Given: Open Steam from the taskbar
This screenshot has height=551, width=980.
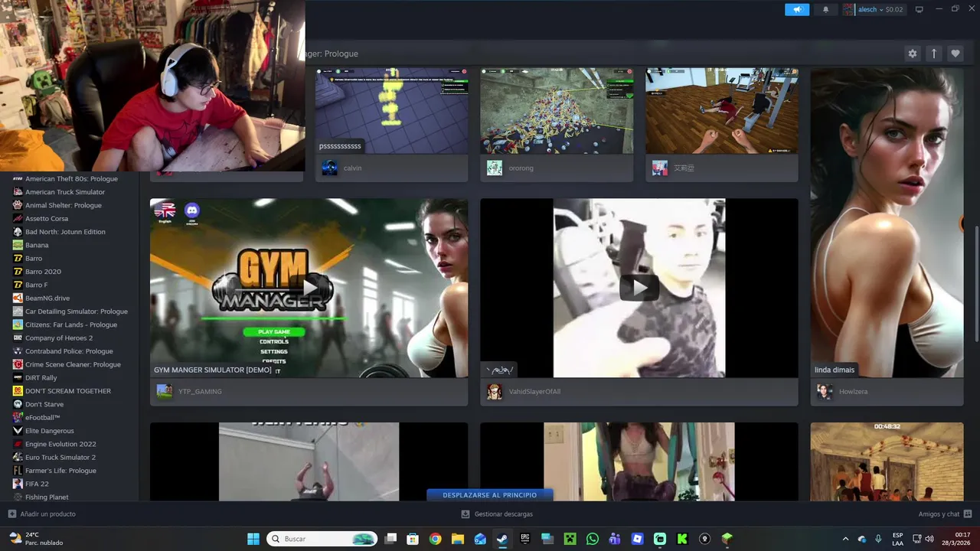Looking at the screenshot, I should (502, 539).
